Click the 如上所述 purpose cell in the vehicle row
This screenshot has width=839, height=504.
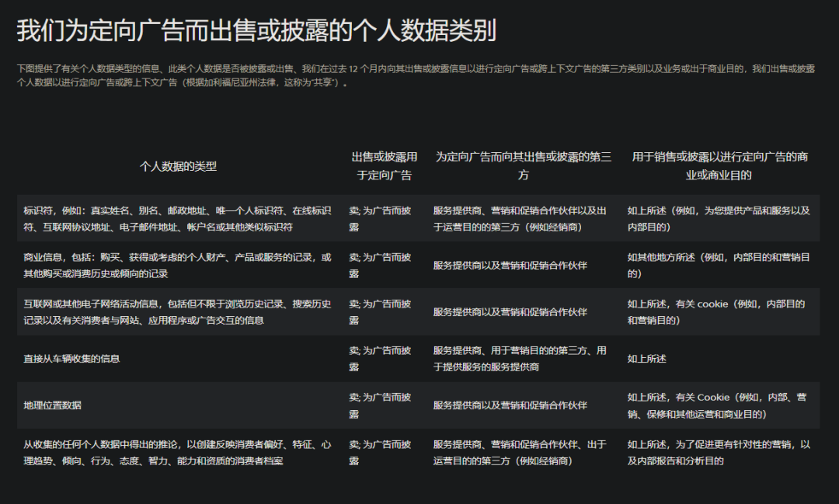[x=646, y=359]
